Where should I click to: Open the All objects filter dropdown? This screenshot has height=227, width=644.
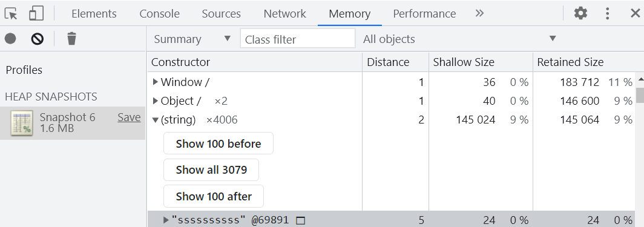click(x=459, y=39)
